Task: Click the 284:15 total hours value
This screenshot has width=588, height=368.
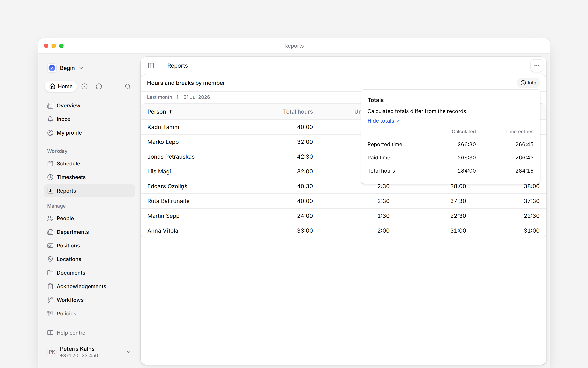Action: tap(524, 171)
